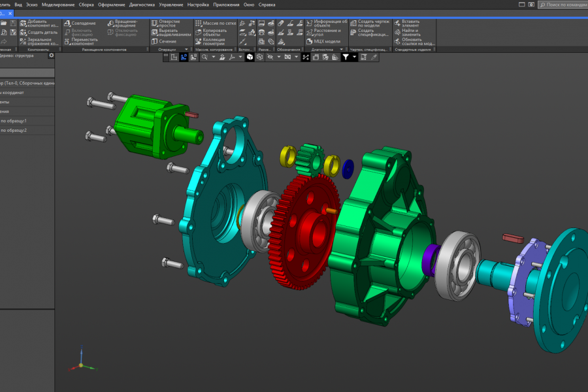Toggle perspective camera icon in view toolbar

[x=287, y=57]
